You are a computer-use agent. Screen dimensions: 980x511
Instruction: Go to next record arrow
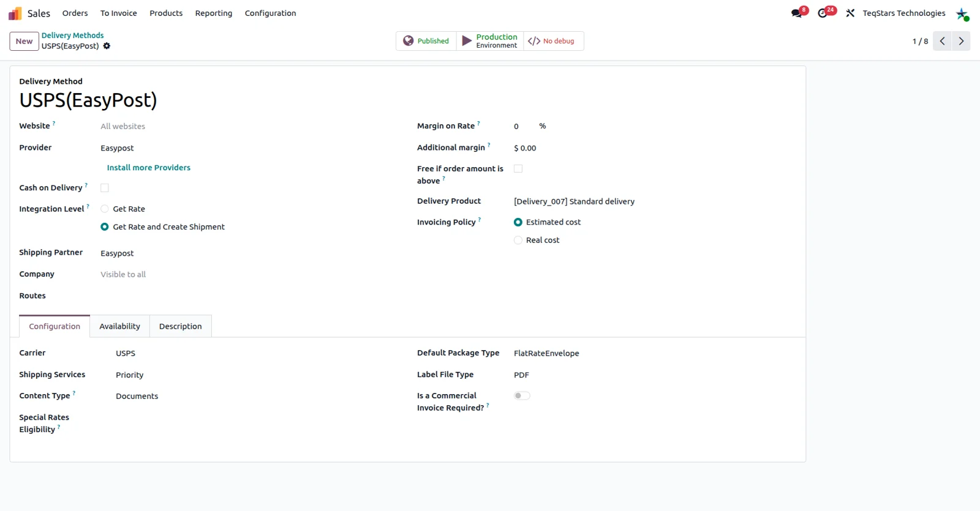point(961,41)
